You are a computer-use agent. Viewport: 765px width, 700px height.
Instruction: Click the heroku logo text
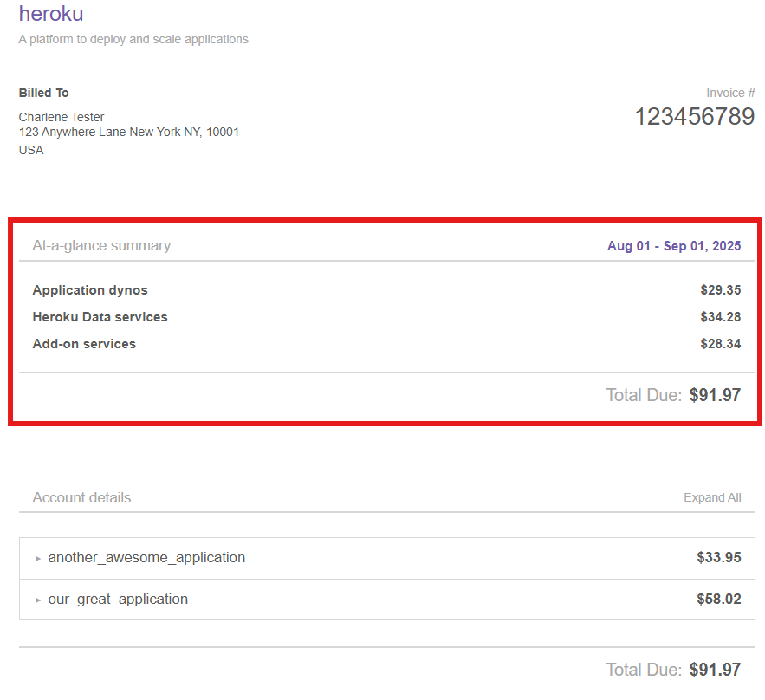tap(51, 15)
